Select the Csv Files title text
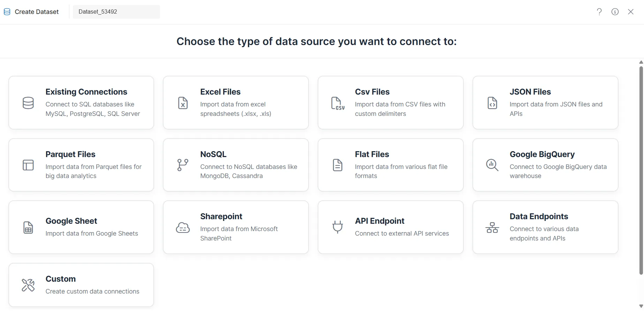The height and width of the screenshot is (311, 644). [x=372, y=92]
